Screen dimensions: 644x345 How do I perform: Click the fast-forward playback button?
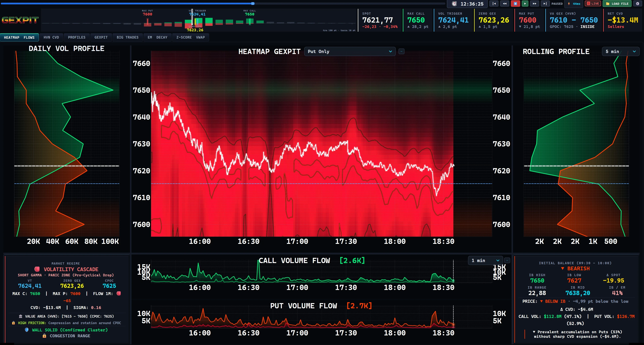tap(534, 4)
